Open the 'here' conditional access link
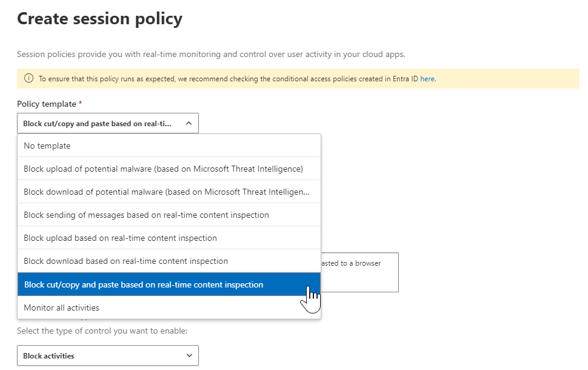Image resolution: width=588 pixels, height=370 pixels. tap(427, 79)
